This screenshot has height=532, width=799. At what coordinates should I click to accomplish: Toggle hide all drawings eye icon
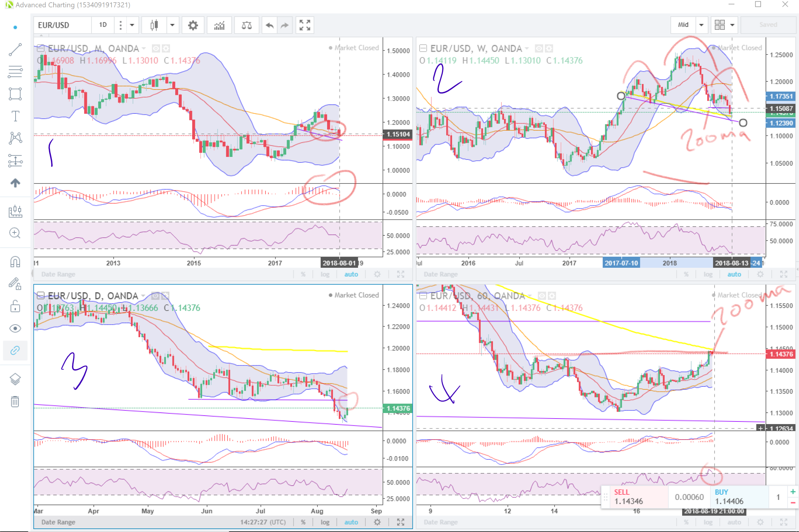pos(15,328)
